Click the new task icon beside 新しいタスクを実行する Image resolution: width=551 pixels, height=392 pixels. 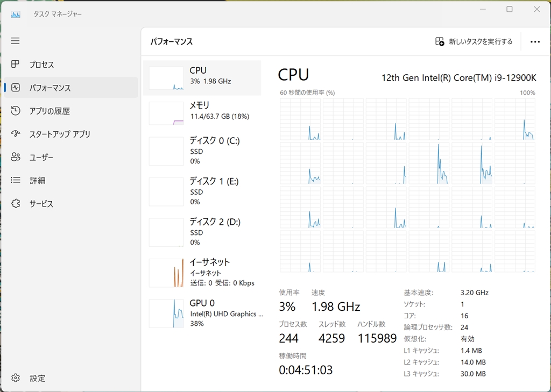click(440, 41)
